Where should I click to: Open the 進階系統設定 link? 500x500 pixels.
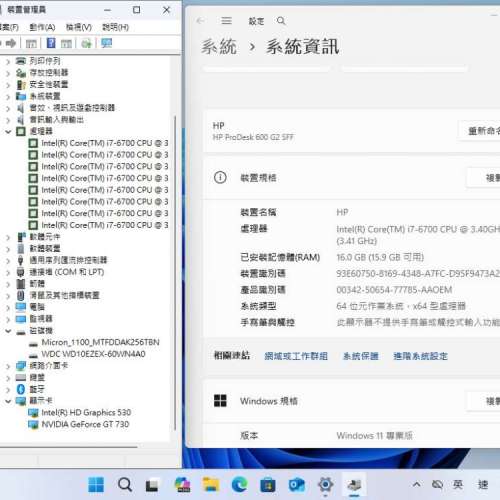coord(420,356)
